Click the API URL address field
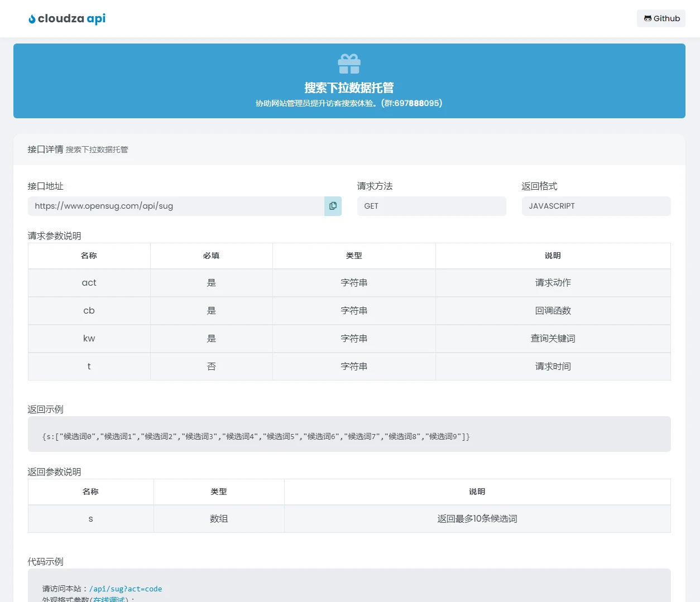The image size is (700, 602). (176, 206)
